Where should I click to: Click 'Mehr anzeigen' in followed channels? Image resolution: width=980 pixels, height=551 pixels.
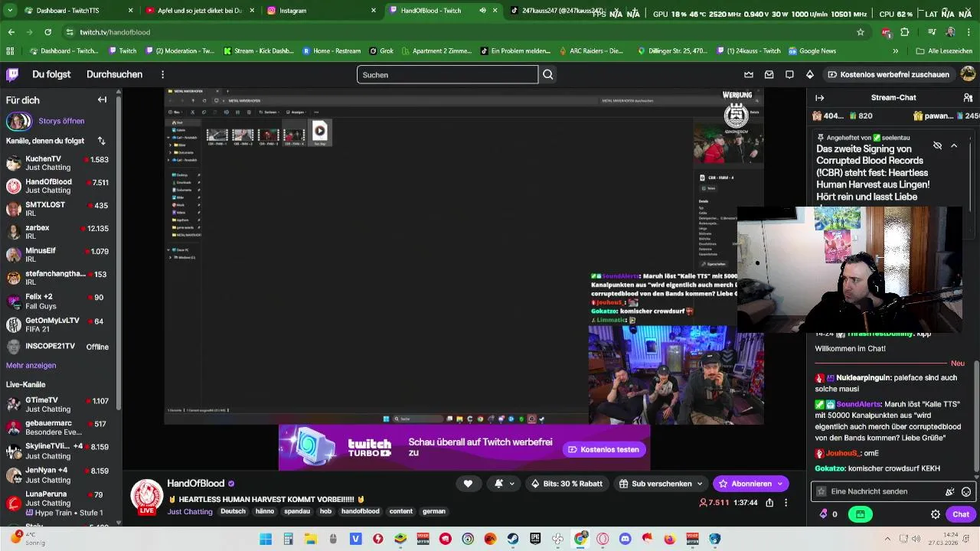click(x=31, y=365)
